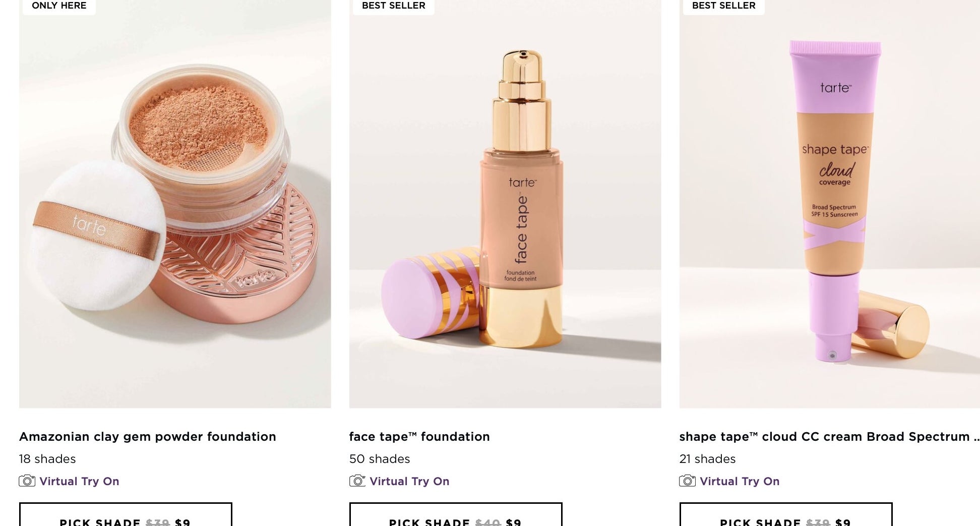Open Virtual Try On for Amazonian clay powder

(x=79, y=481)
